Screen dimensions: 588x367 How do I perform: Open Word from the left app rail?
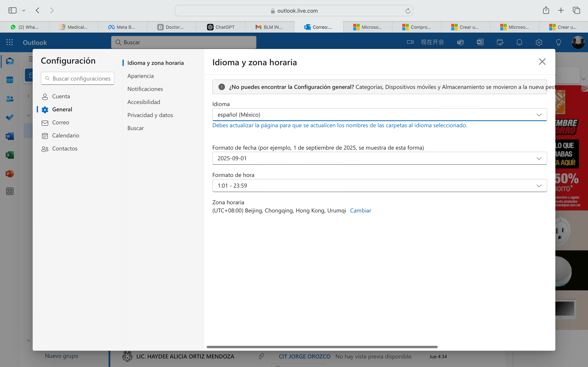(x=10, y=136)
